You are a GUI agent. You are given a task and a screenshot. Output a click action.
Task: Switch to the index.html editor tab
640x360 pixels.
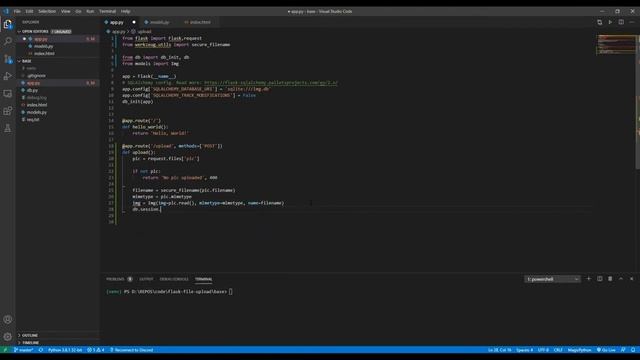[198, 22]
